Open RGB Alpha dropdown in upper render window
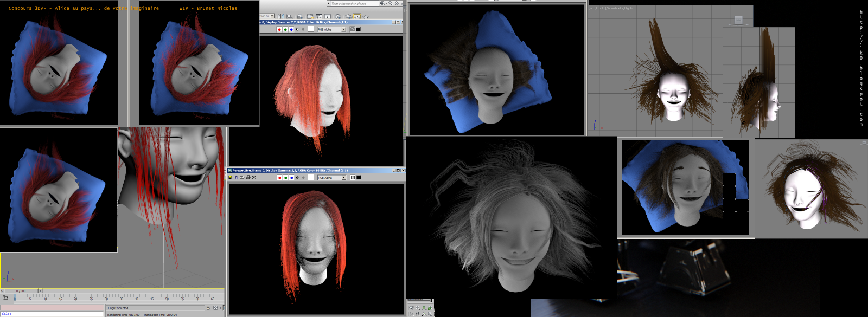The width and height of the screenshot is (868, 317). tap(343, 29)
